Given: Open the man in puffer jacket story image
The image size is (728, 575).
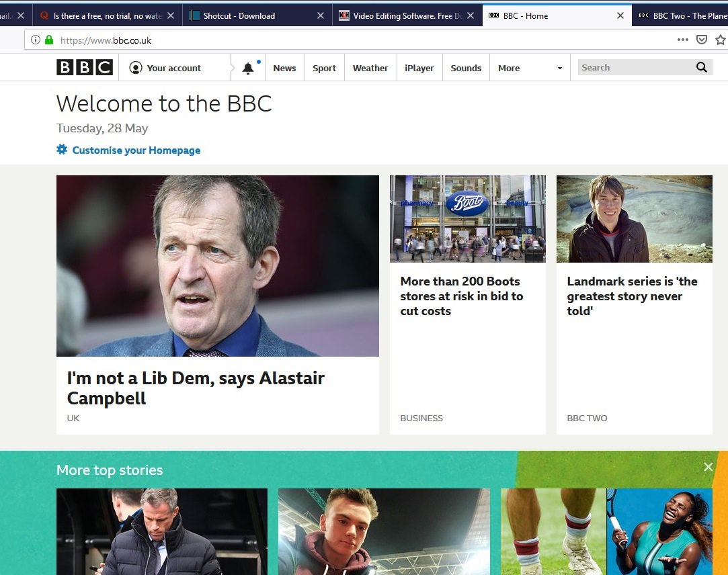Looking at the screenshot, I should tap(162, 531).
